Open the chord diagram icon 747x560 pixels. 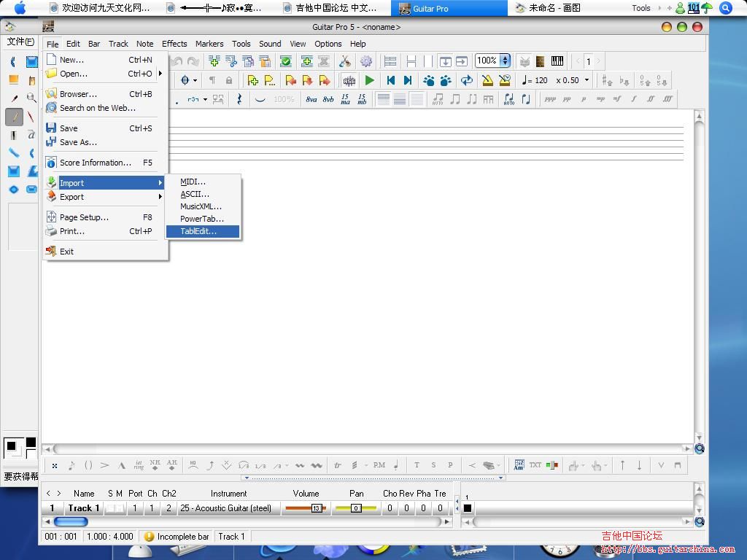(519, 464)
